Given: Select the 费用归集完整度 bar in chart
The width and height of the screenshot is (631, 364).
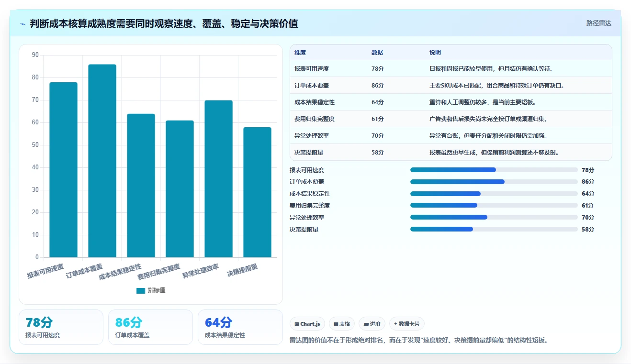Looking at the screenshot, I should [180, 189].
